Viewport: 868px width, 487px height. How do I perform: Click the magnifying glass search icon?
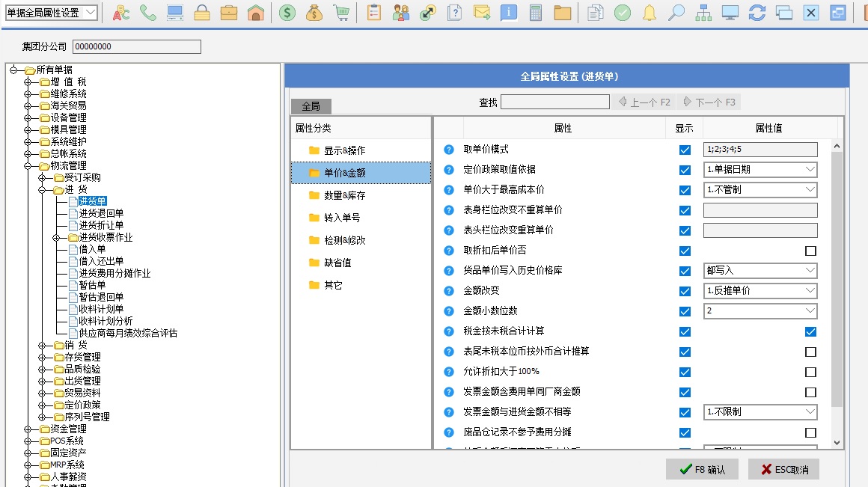click(x=676, y=13)
